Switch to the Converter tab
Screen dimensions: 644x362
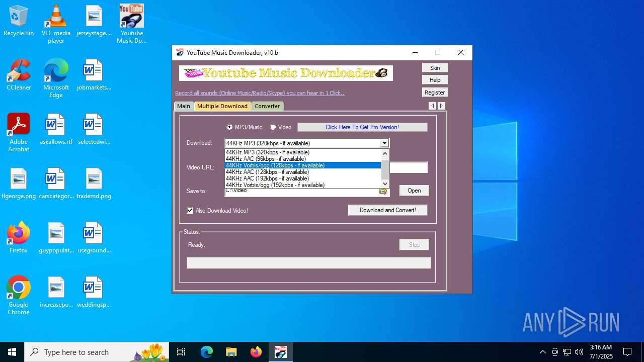(x=267, y=106)
